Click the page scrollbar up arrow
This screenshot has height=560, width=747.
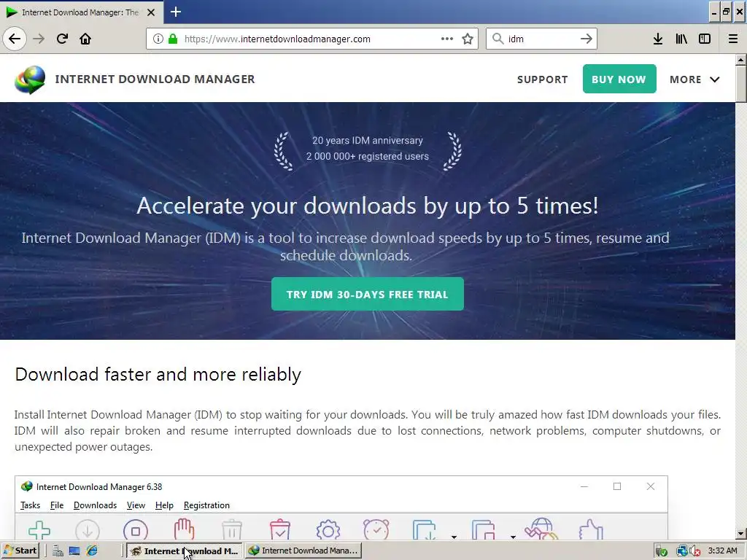tap(741, 60)
